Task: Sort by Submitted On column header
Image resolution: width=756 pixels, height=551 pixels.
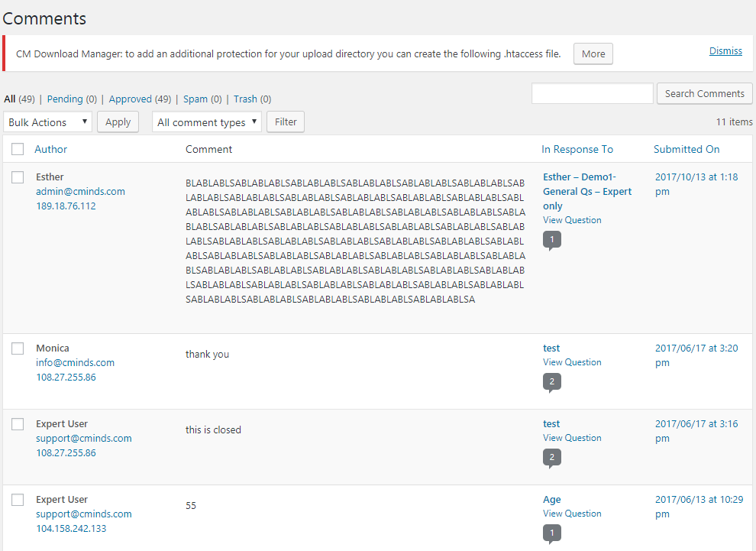Action: coord(687,149)
